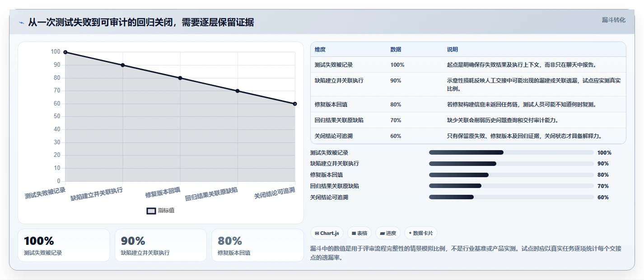Click the y-axis label 50
The width and height of the screenshot is (644, 280).
coord(57,116)
